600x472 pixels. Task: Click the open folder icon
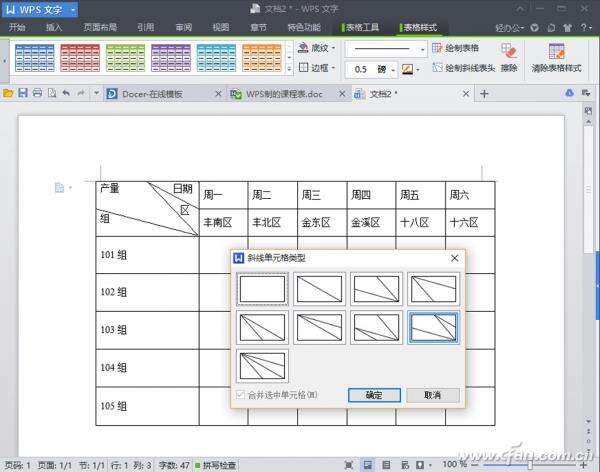(x=8, y=93)
